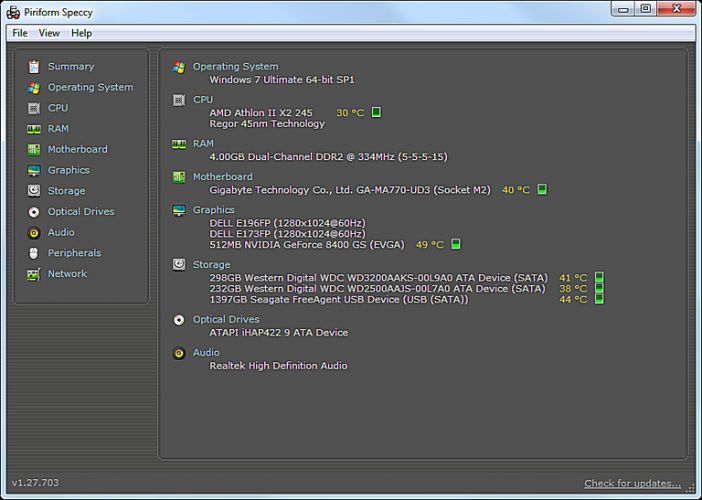This screenshot has width=702, height=500.
Task: Open RAM heading in main panel
Action: (x=203, y=144)
